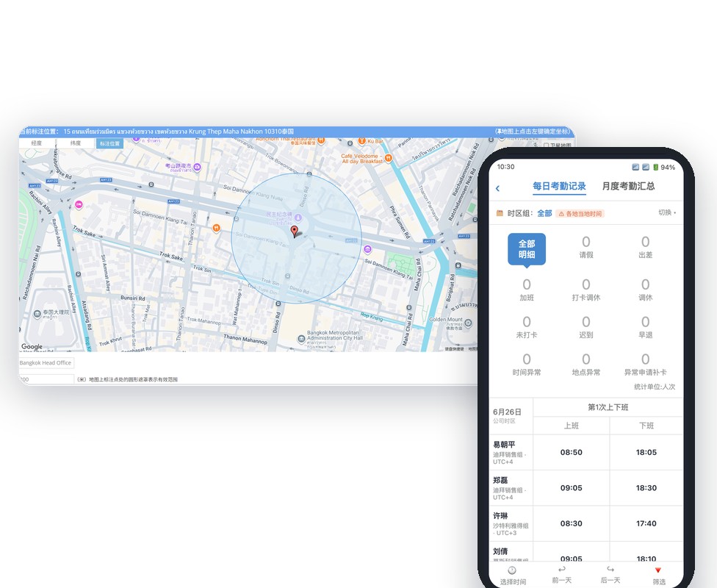Switch to the 每日考勤记录 tab
Screen dimensions: 717x588
pyautogui.click(x=559, y=186)
